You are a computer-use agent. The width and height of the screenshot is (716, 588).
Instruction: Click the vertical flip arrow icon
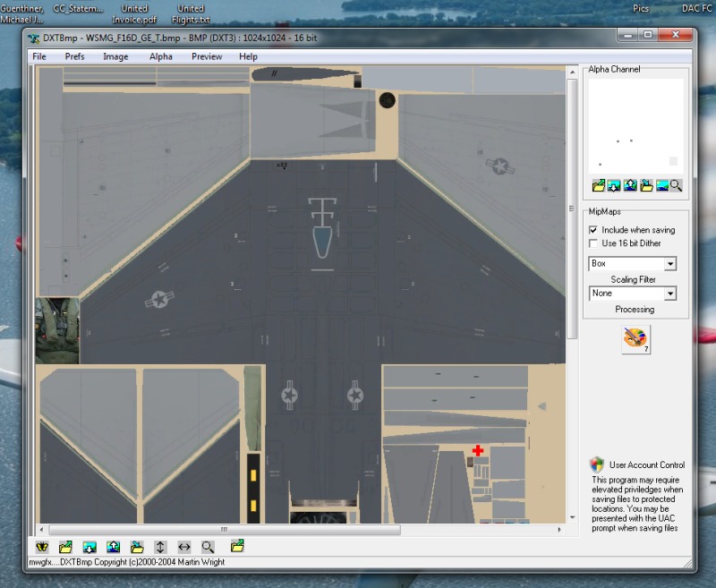(x=160, y=546)
